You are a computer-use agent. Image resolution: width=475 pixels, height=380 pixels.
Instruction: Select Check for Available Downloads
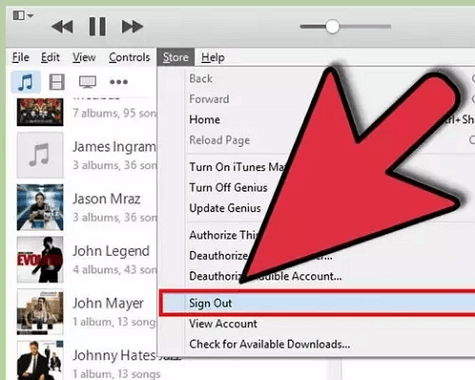pyautogui.click(x=269, y=344)
